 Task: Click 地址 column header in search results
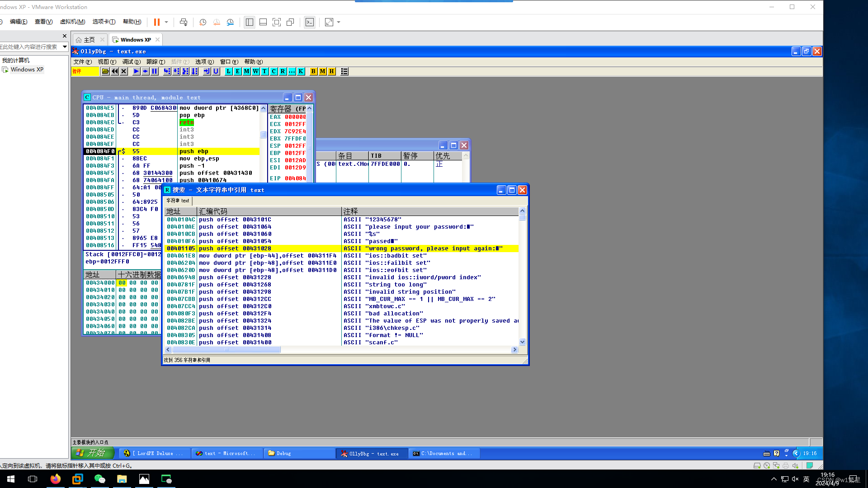click(x=181, y=211)
